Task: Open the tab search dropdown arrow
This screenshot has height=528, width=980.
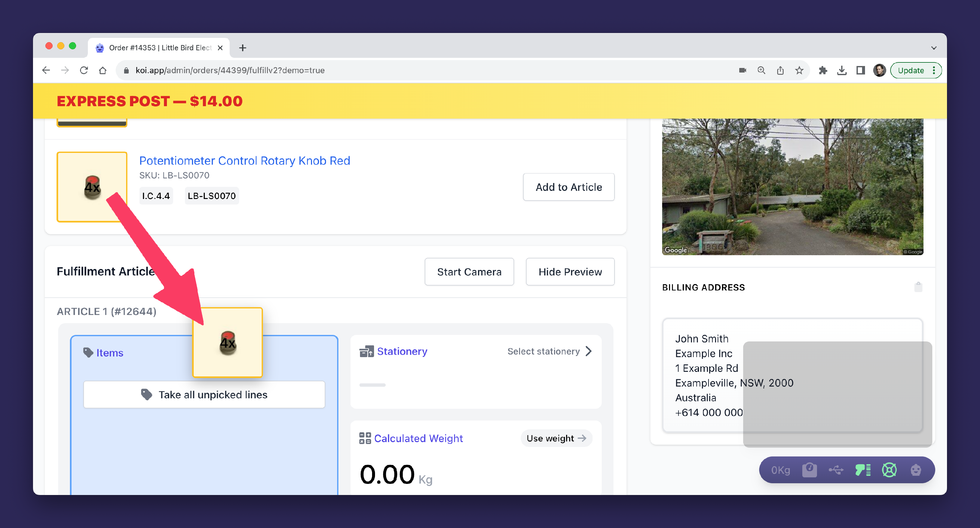Action: (934, 48)
